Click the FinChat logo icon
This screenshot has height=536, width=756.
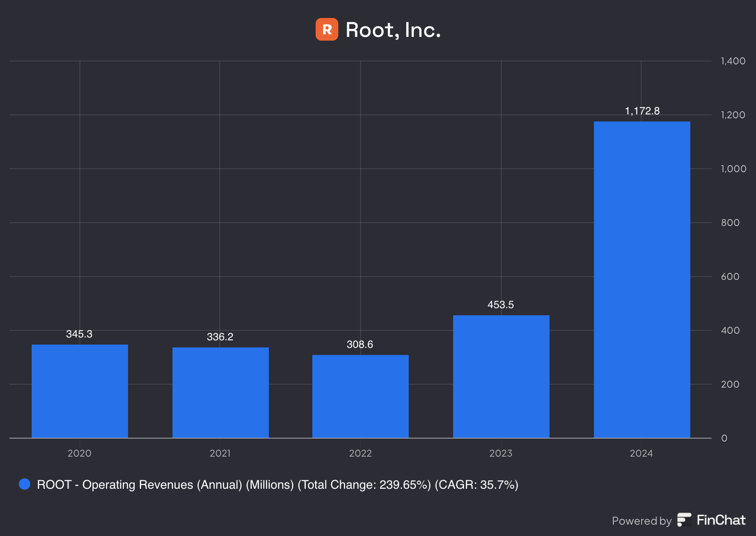click(x=684, y=520)
